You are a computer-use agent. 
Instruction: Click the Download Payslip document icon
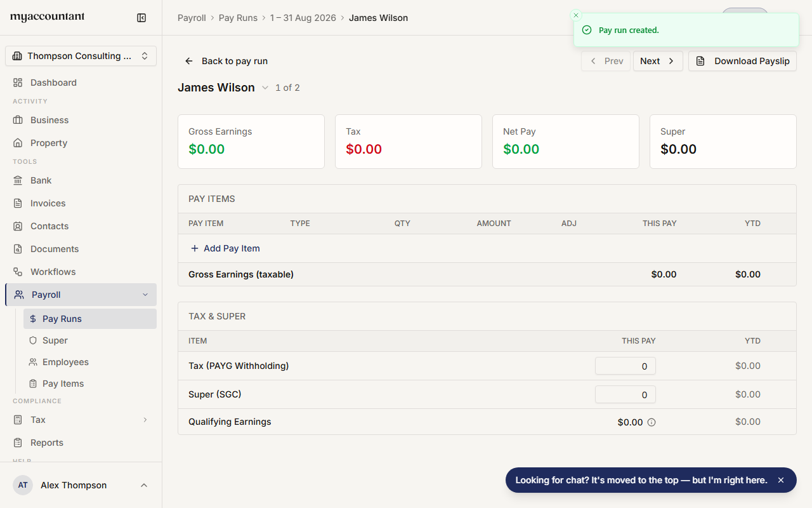pyautogui.click(x=700, y=61)
